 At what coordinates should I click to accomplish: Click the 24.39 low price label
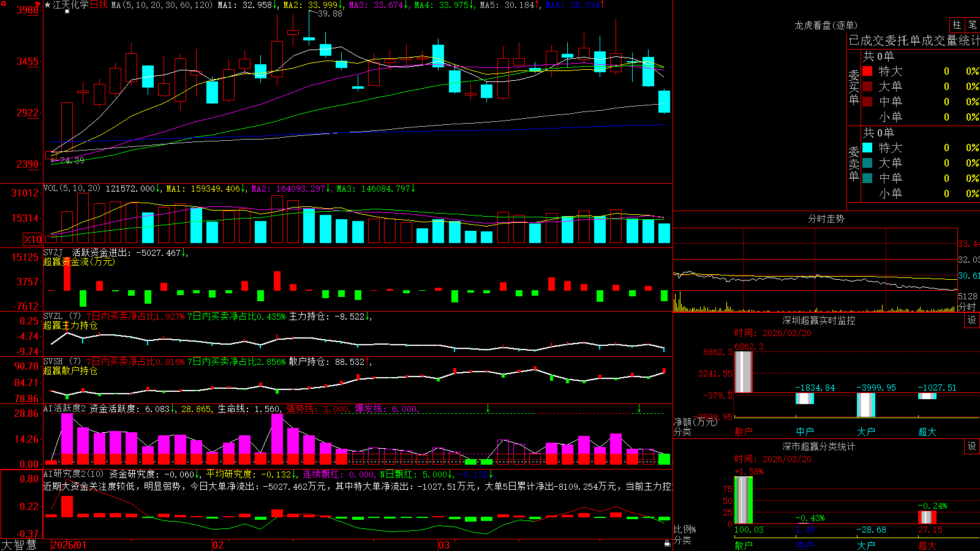(x=72, y=160)
